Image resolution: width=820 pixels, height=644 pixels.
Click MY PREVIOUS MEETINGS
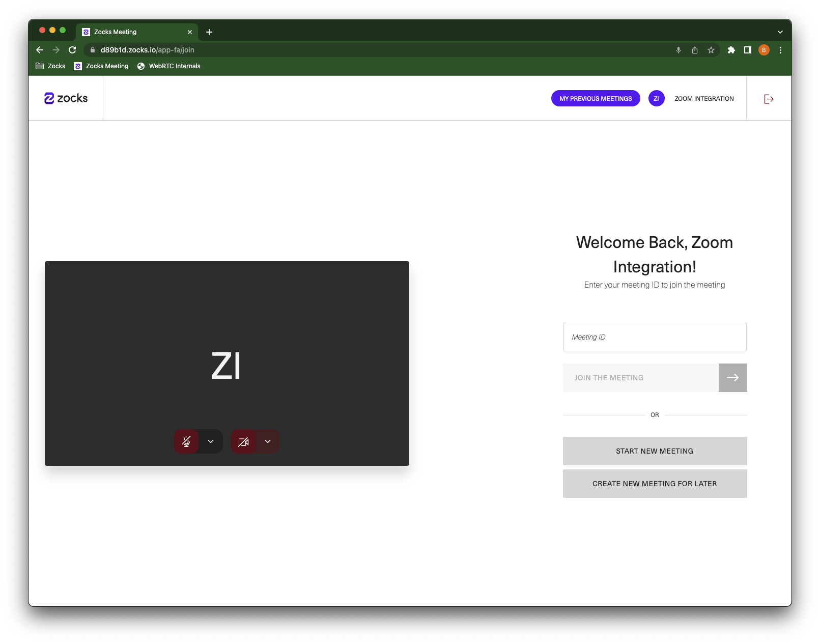coord(595,98)
